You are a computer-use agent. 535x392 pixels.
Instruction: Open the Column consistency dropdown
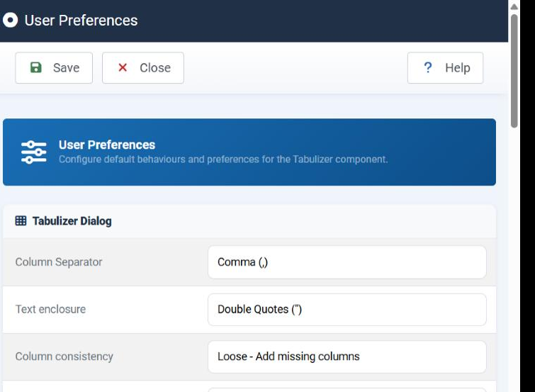pos(347,357)
